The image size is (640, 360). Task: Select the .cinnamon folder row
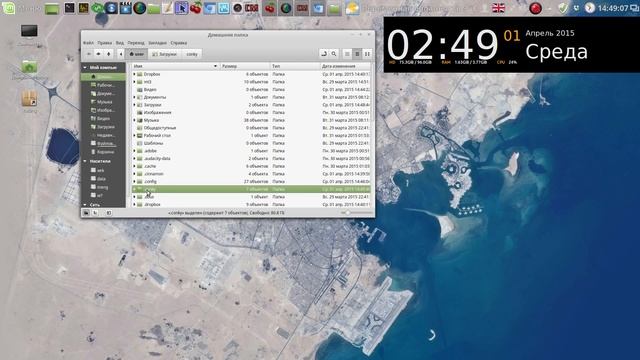click(x=251, y=174)
